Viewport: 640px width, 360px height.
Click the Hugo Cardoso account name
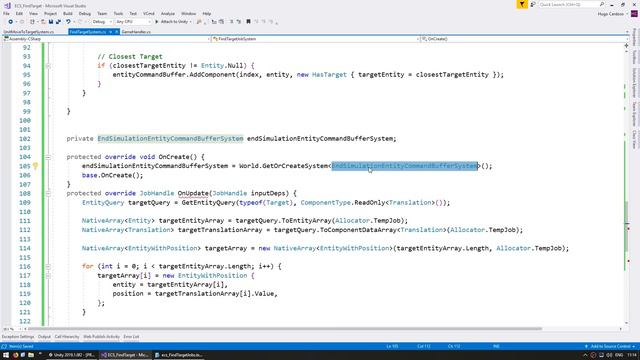coord(611,14)
